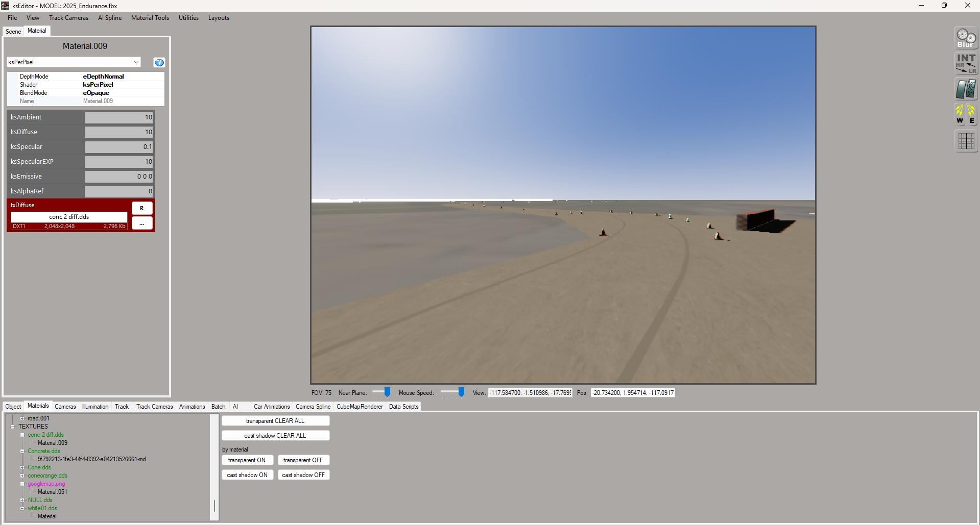Screen dimensions: 980x525
Task: Click the W E wiper lights icon
Action: 966,115
